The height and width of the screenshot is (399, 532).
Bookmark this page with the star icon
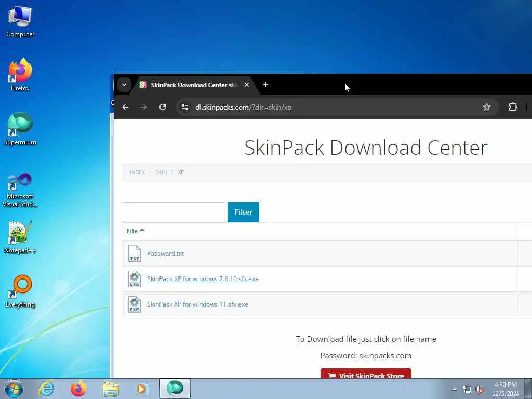(x=486, y=107)
